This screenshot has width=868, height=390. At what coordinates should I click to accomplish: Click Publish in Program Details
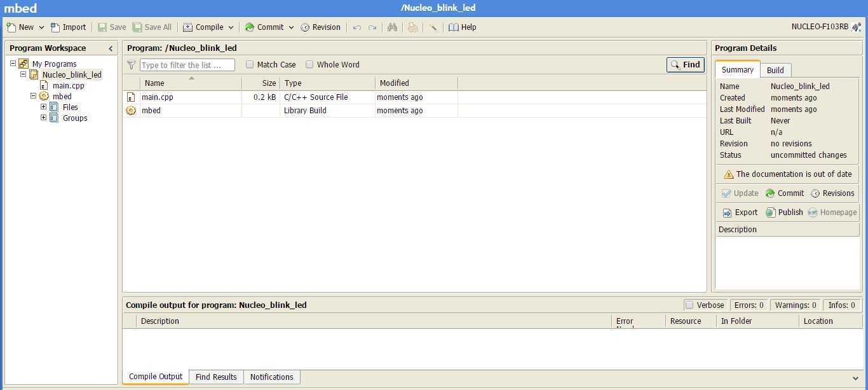(784, 212)
